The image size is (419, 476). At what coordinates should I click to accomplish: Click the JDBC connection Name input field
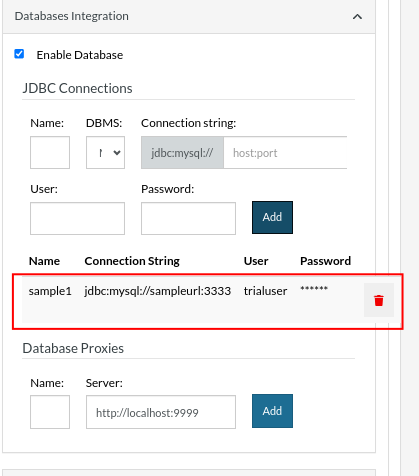(x=50, y=152)
